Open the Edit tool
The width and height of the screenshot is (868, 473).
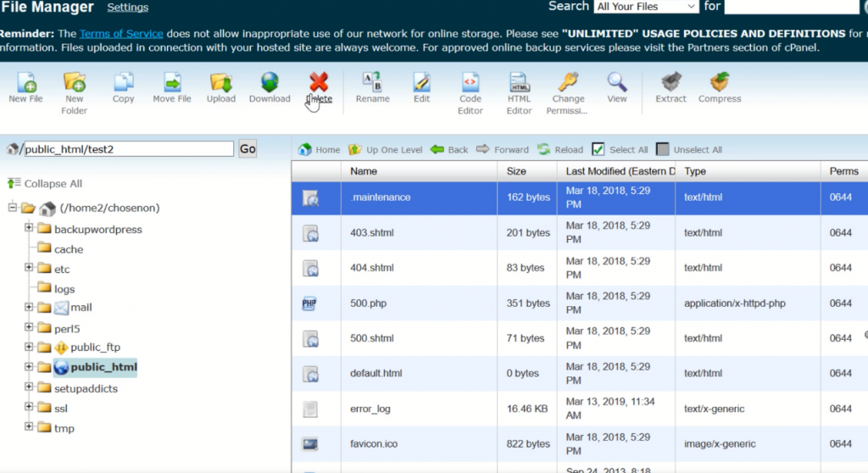click(421, 82)
